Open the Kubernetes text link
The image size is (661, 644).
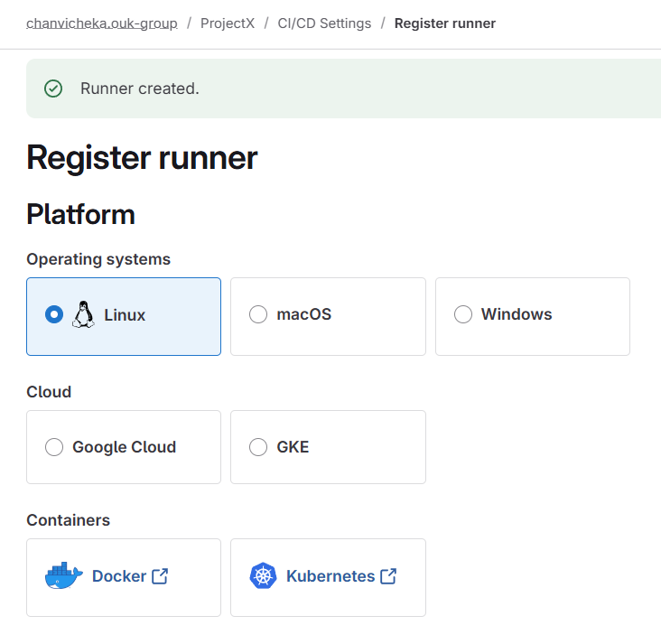pos(330,576)
